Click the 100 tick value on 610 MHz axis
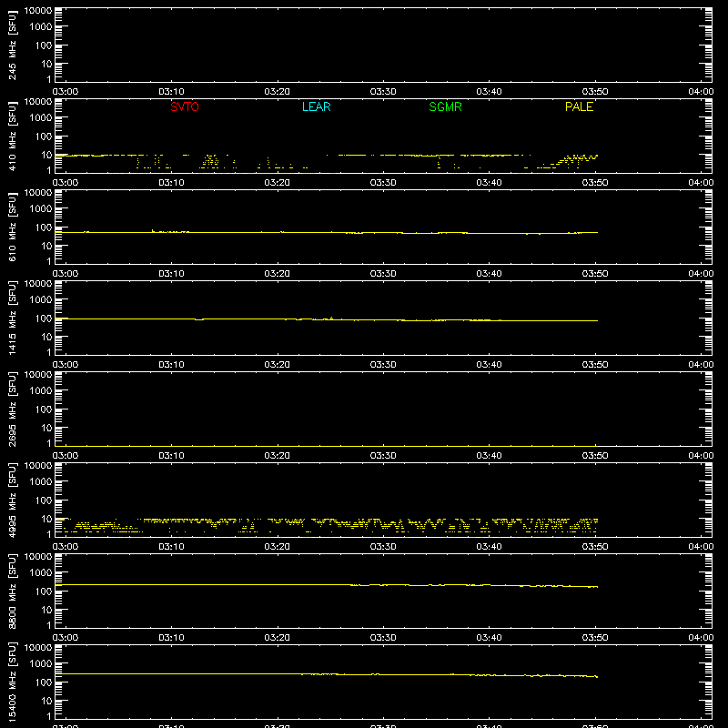Image resolution: width=728 pixels, height=728 pixels. 44,227
